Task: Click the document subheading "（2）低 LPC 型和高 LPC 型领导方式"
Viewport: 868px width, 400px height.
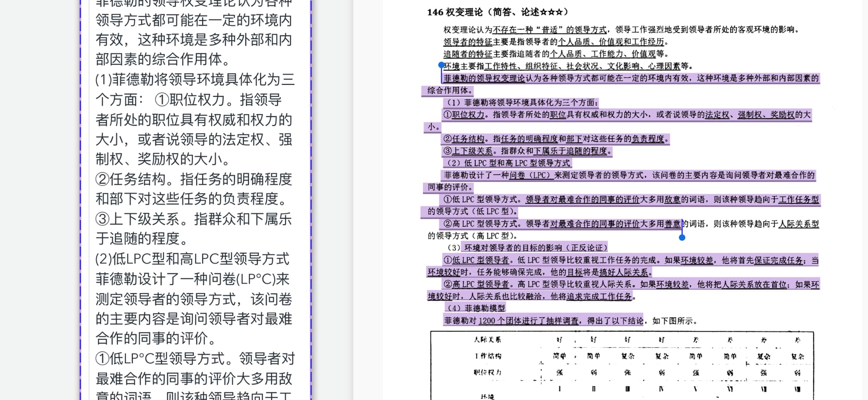Action: click(507, 163)
